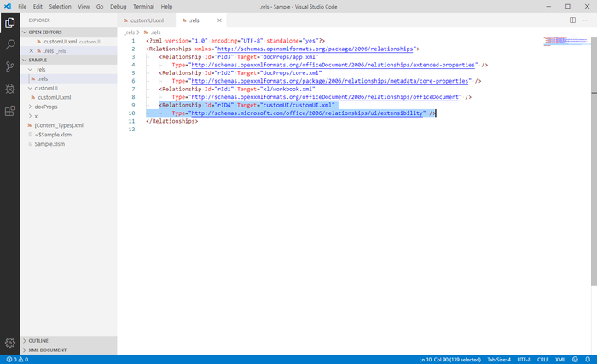Open the Source Control view

[x=10, y=66]
